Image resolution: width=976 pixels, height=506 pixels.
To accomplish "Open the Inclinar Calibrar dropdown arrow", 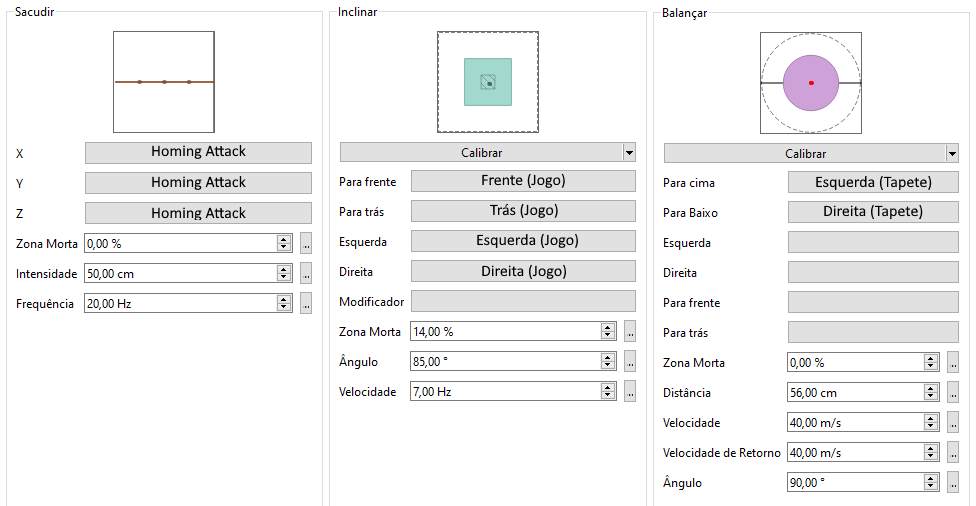I will point(629,153).
